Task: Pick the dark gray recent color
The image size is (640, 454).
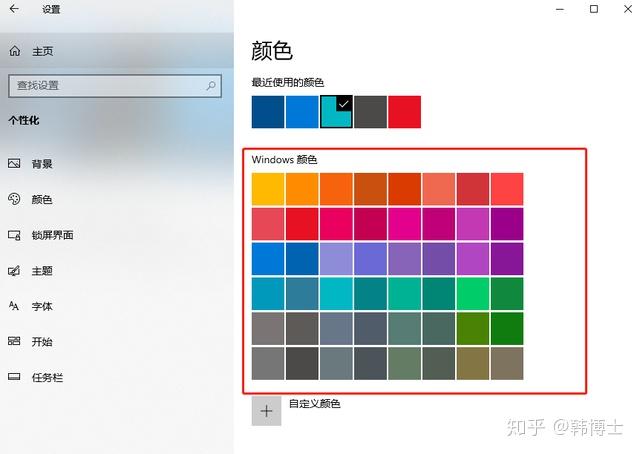Action: [371, 112]
